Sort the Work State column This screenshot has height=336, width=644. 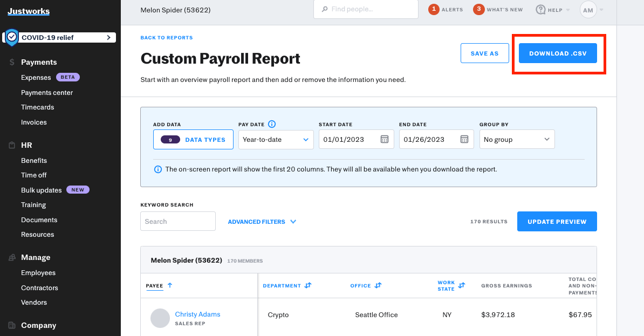point(462,285)
